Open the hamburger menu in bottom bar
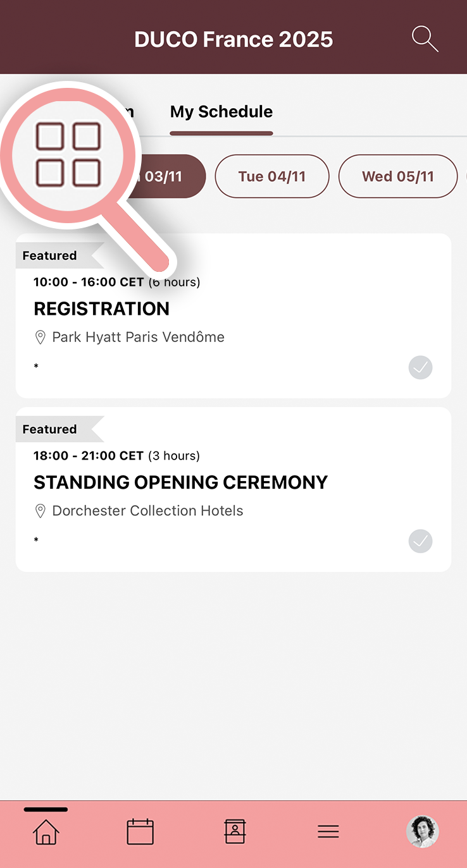The width and height of the screenshot is (467, 868). click(x=328, y=831)
